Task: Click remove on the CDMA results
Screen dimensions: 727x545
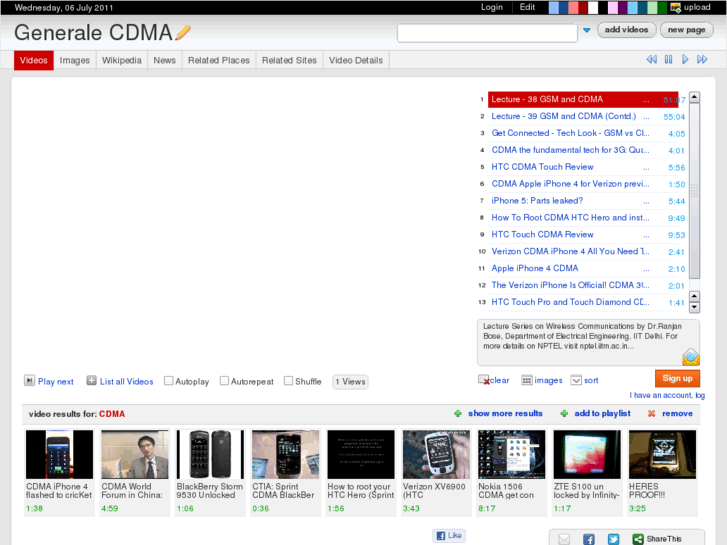Action: pyautogui.click(x=677, y=413)
